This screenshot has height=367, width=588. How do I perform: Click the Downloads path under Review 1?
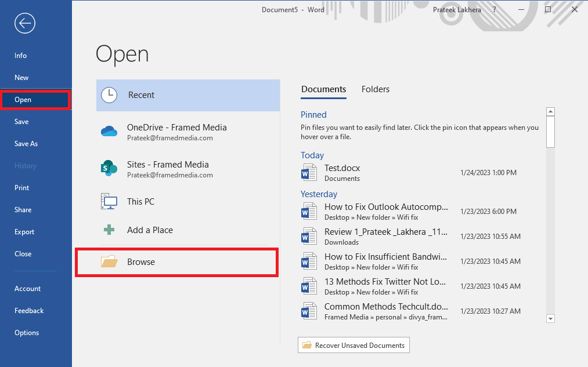click(342, 242)
